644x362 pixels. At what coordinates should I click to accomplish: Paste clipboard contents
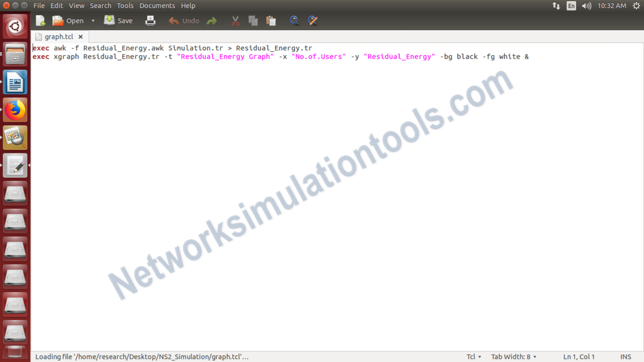coord(271,20)
